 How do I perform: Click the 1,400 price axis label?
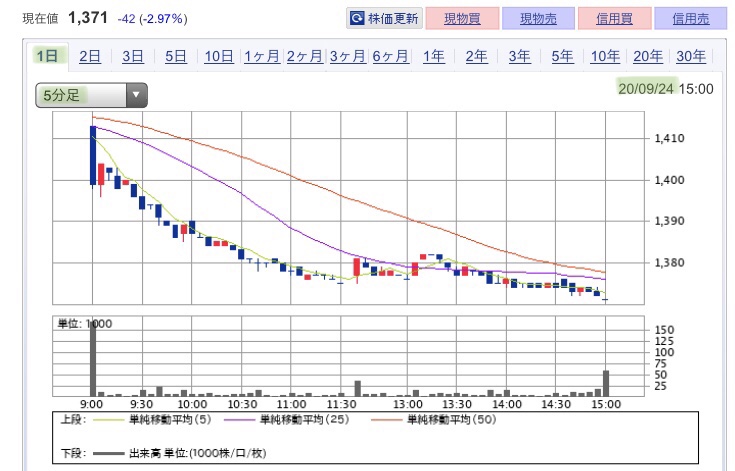point(669,180)
